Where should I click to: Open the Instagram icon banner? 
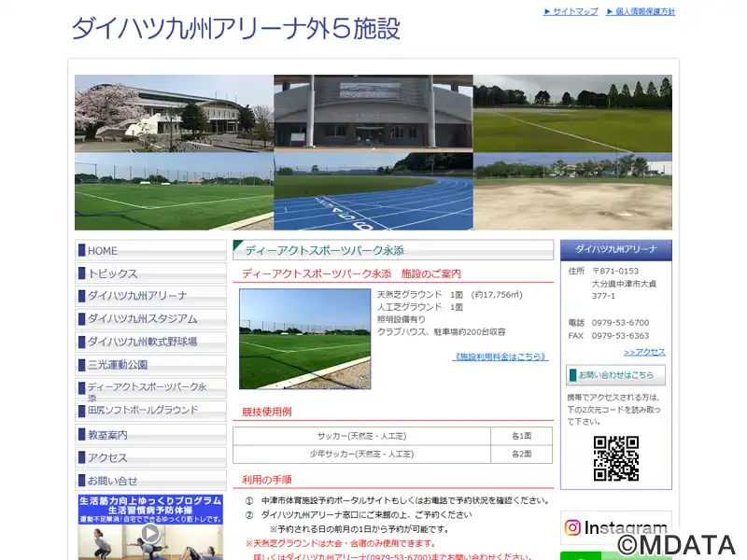[x=615, y=527]
